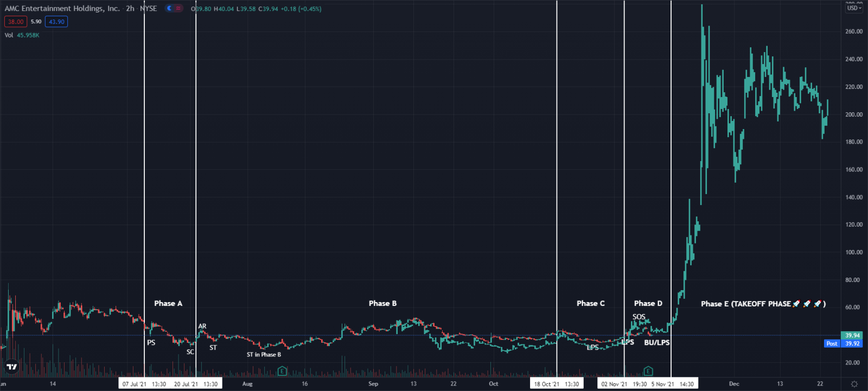The height and width of the screenshot is (391, 868).
Task: Open the earnings E marker near August
Action: 282,371
